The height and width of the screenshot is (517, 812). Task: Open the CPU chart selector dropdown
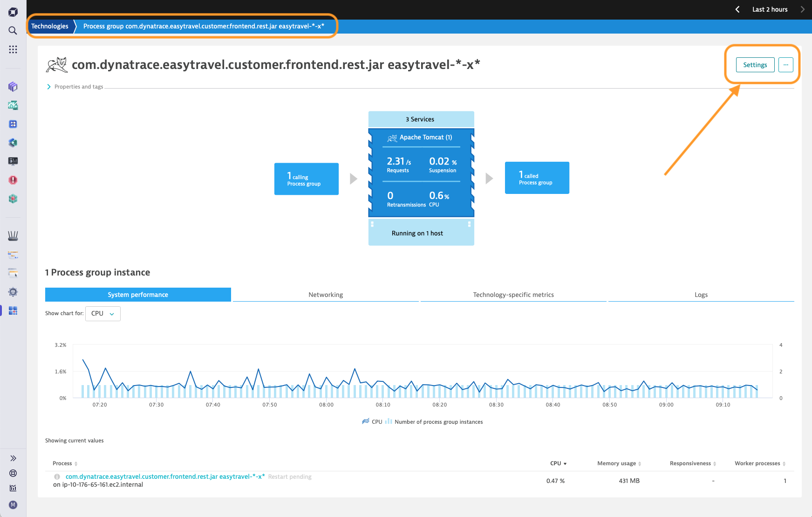(102, 313)
